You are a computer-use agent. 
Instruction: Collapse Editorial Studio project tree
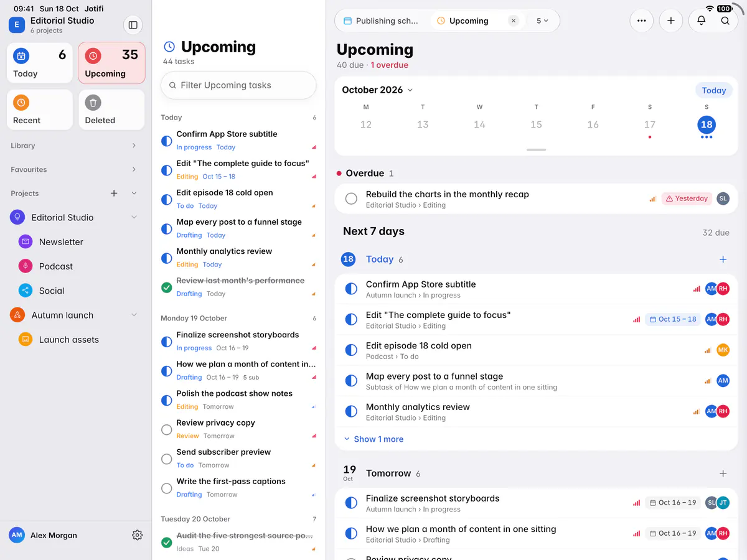134,217
